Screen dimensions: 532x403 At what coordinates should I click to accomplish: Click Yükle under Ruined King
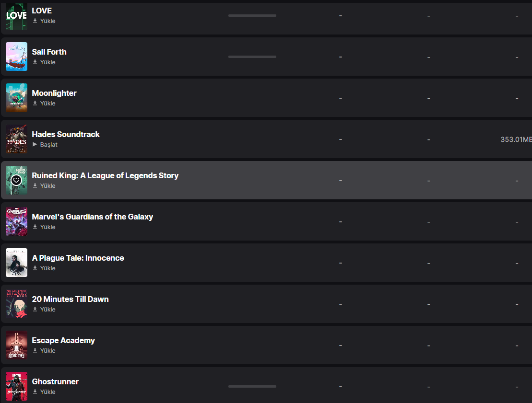pos(47,186)
